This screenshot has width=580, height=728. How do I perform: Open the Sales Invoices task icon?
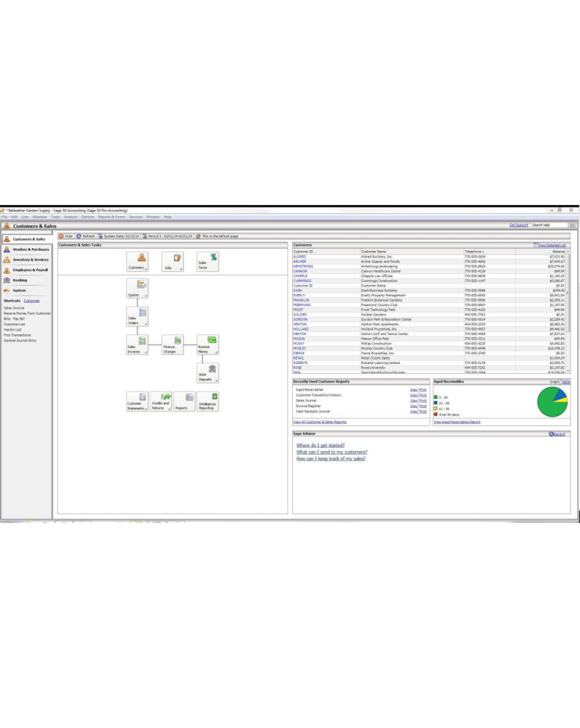[137, 344]
